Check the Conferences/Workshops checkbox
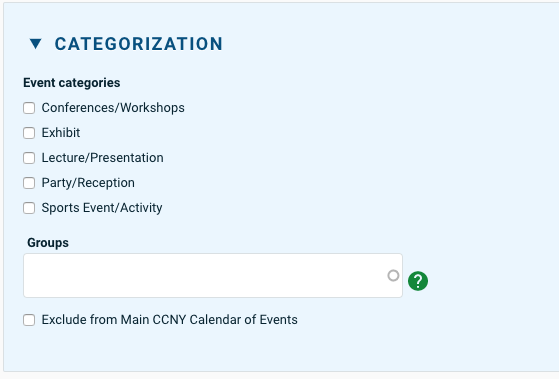The height and width of the screenshot is (379, 559). [29, 108]
